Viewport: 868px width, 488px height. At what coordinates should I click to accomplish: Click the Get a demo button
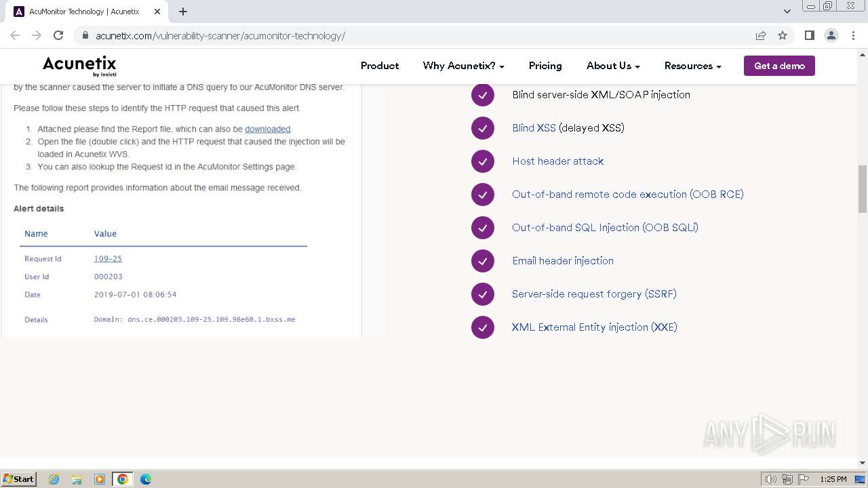click(x=779, y=66)
